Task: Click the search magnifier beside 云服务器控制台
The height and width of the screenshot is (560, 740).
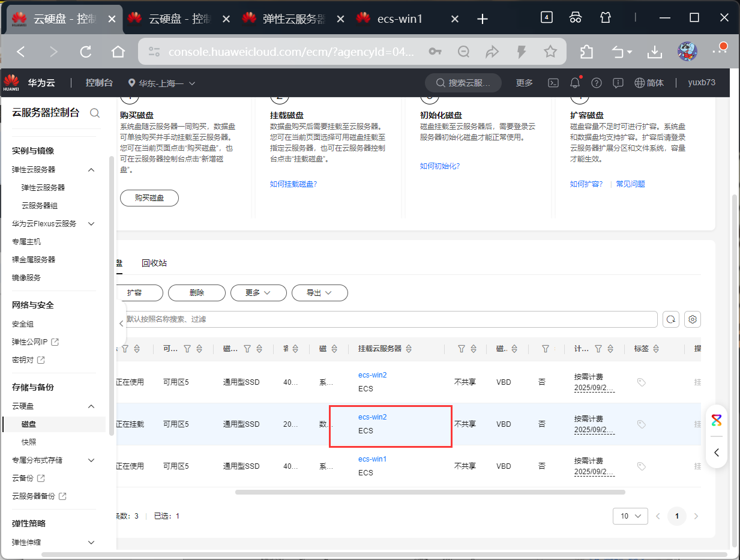Action: point(95,113)
